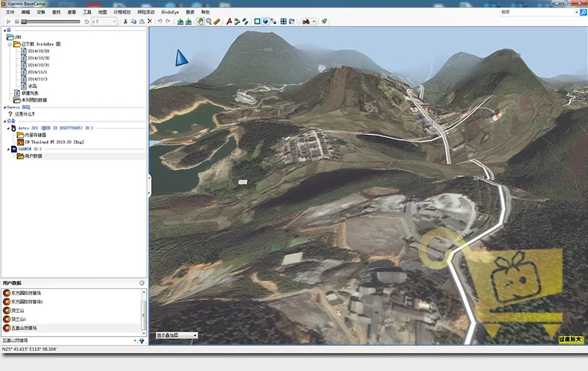Open the map overlay dropdown in viewer
The height and width of the screenshot is (371, 588).
176,335
